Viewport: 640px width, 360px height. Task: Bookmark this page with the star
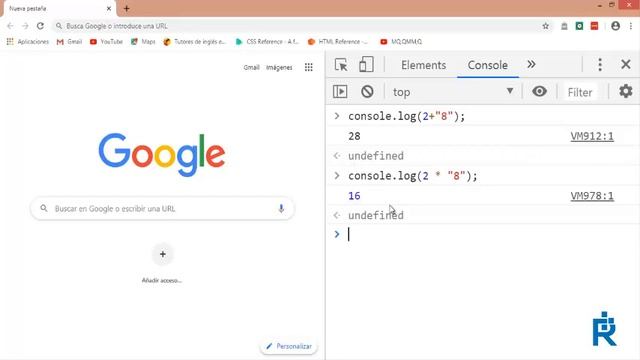tap(545, 26)
